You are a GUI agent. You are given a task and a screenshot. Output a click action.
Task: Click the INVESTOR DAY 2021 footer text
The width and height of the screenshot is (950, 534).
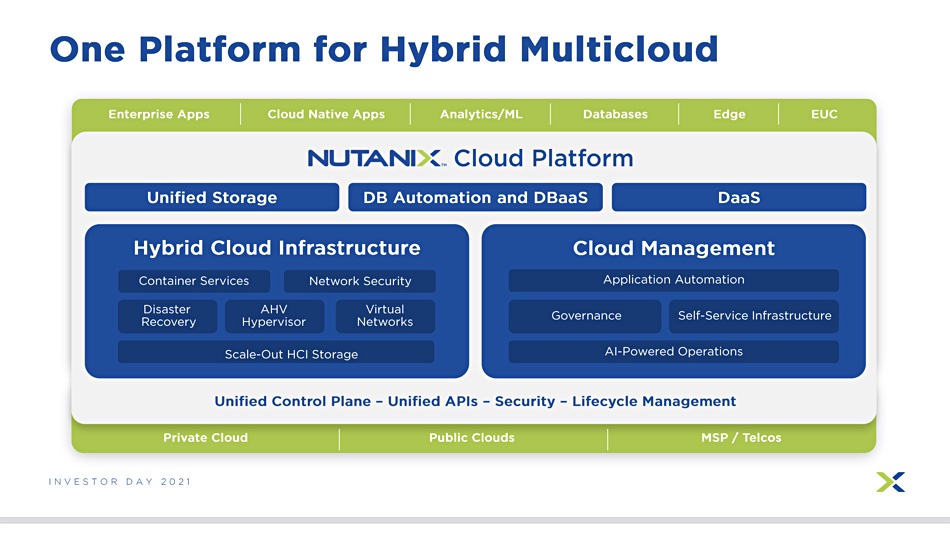click(120, 482)
